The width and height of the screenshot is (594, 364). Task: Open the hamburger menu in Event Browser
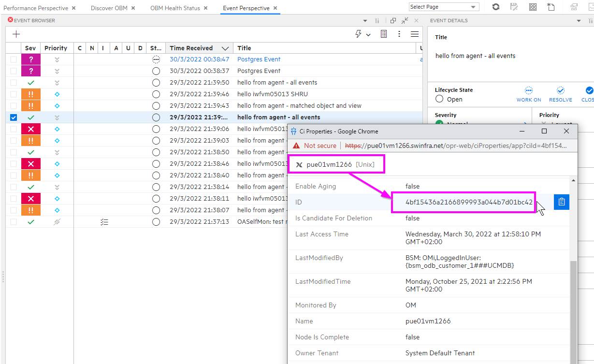coord(415,34)
